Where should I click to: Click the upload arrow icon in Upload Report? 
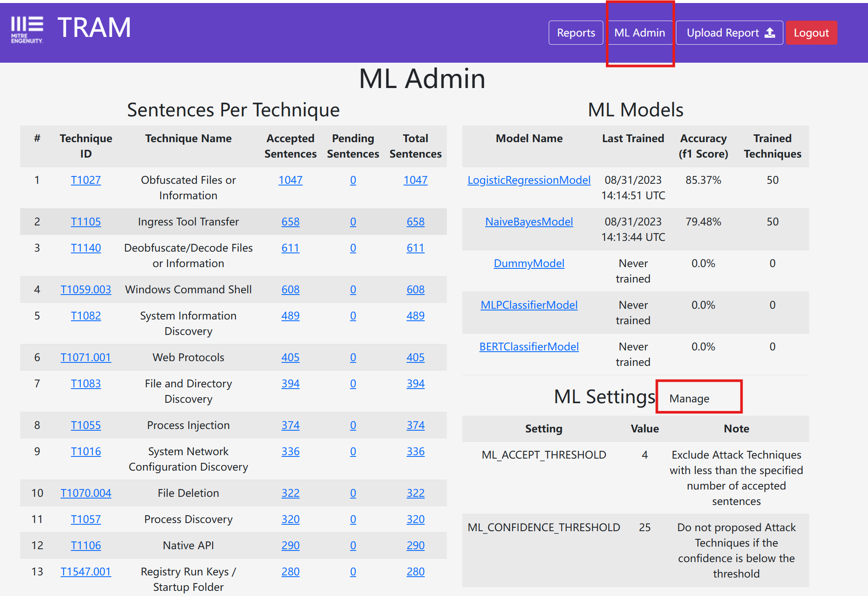(x=770, y=33)
